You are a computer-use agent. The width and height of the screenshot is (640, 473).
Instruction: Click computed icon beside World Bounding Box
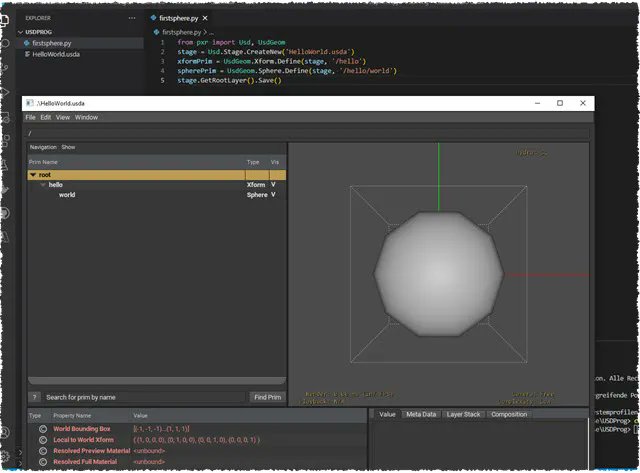[x=43, y=429]
